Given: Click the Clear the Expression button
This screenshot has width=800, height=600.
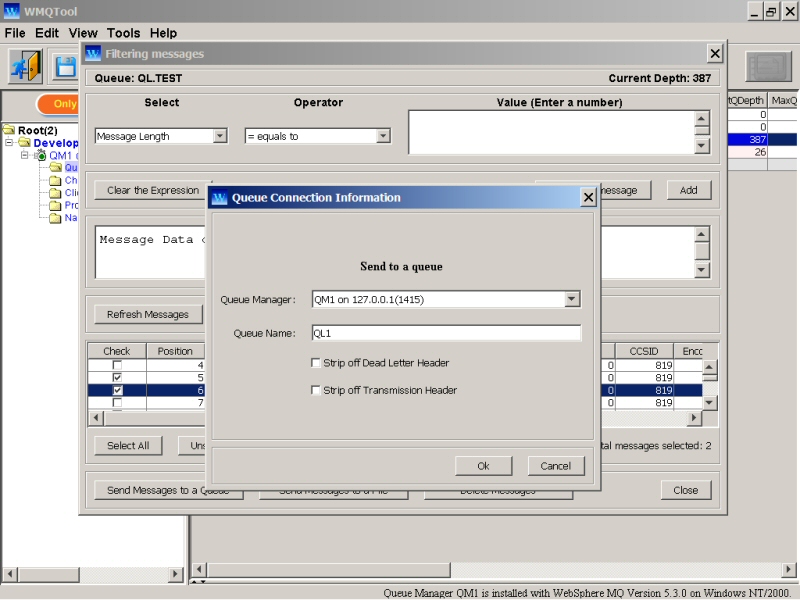Looking at the screenshot, I should coord(153,190).
